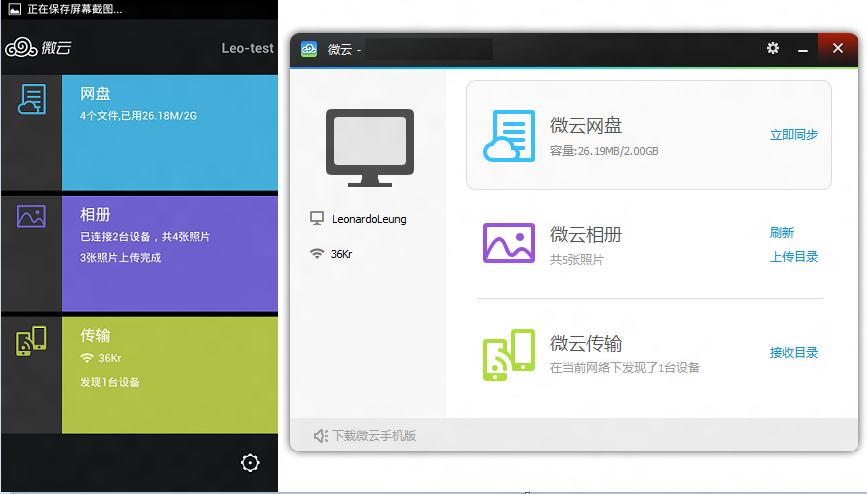Click 接收目录 link
867x494 pixels.
[794, 352]
